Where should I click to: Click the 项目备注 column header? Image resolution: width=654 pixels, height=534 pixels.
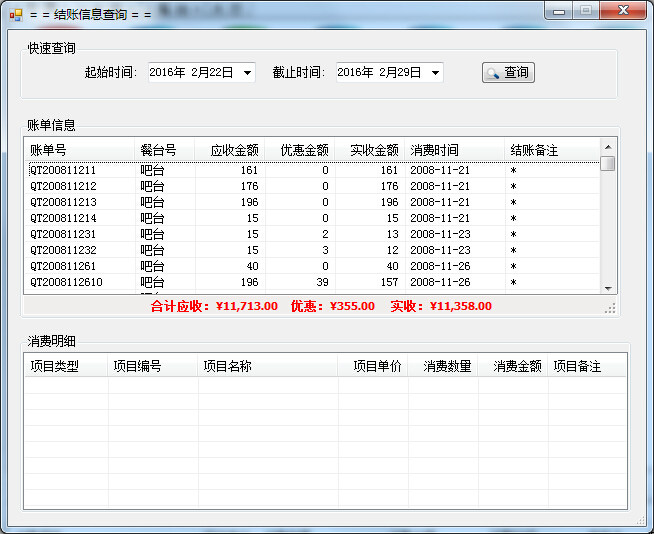pos(587,366)
